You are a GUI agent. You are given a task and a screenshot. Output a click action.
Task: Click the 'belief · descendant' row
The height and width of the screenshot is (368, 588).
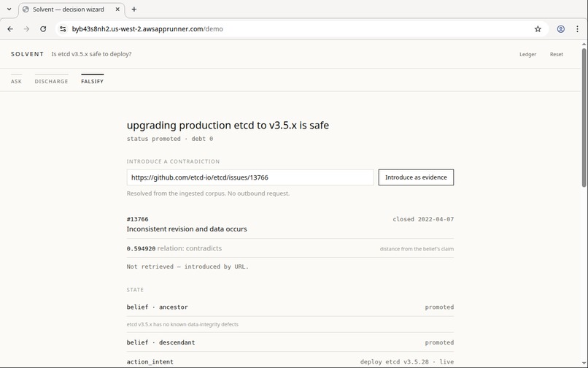click(x=290, y=342)
